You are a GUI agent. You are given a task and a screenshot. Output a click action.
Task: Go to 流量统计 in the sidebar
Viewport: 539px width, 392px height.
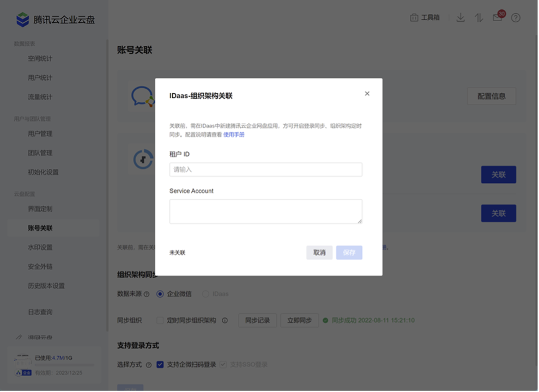[40, 97]
